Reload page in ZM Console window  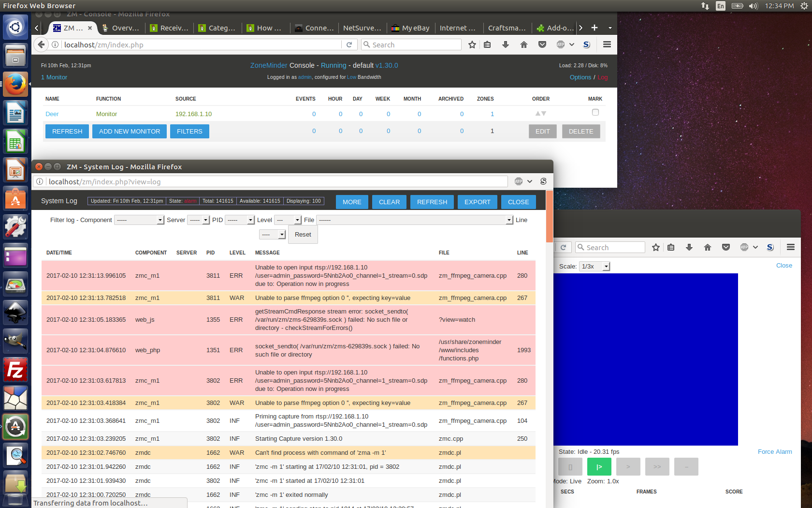coord(349,45)
